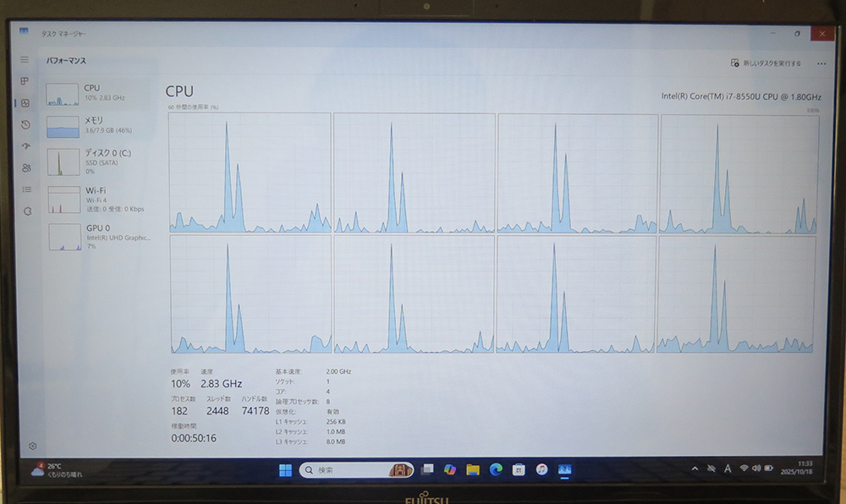Open the volume speaker tray icon
This screenshot has height=504, width=846.
pyautogui.click(x=755, y=468)
